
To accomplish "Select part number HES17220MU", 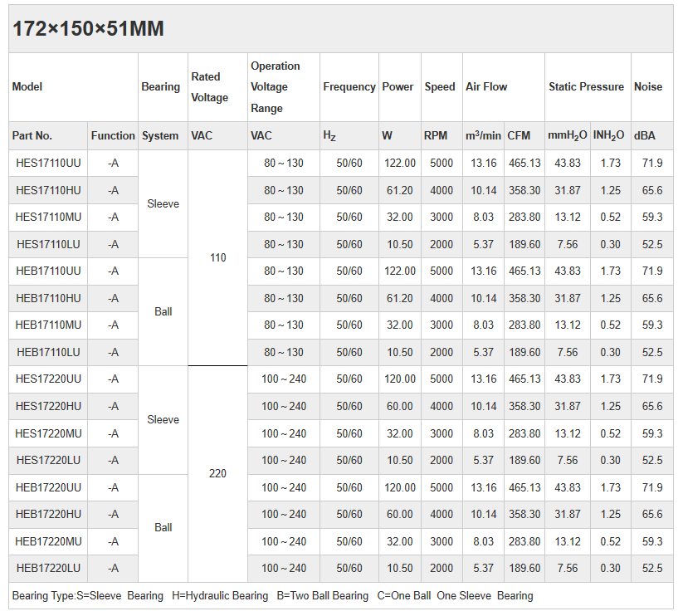I will click(x=48, y=433).
